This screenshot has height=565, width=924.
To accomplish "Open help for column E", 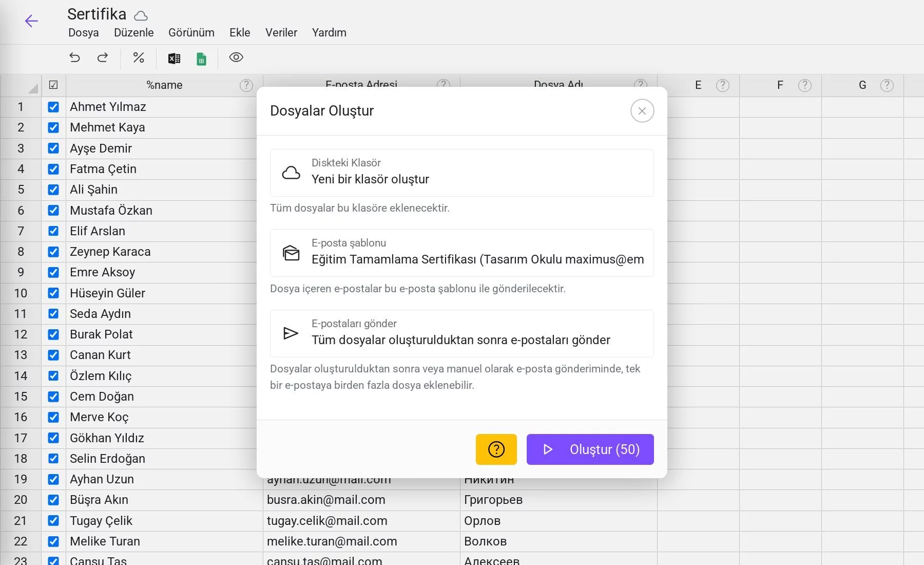I will [723, 85].
